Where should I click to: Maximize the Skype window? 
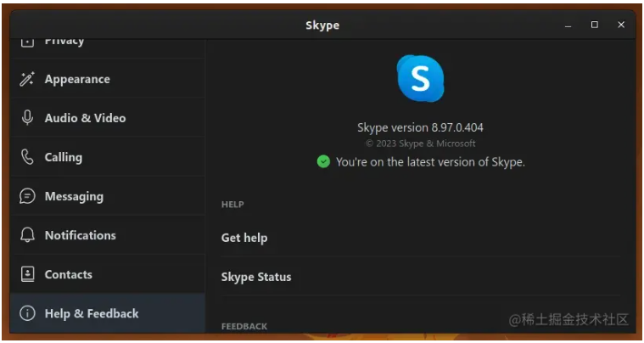coord(594,25)
